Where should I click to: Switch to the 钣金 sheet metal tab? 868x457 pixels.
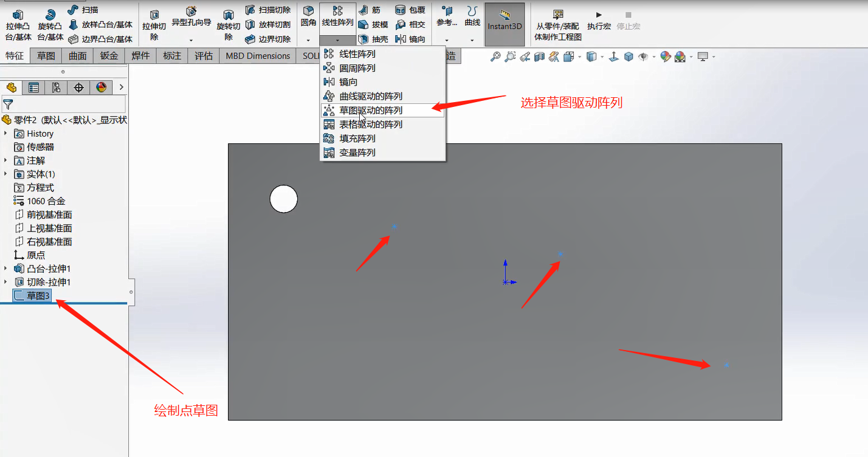click(109, 56)
